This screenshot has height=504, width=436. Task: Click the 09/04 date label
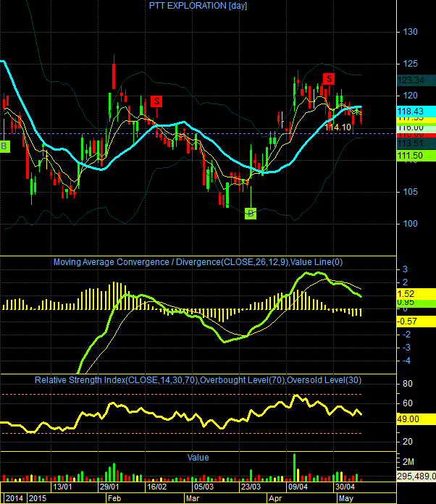tap(298, 487)
